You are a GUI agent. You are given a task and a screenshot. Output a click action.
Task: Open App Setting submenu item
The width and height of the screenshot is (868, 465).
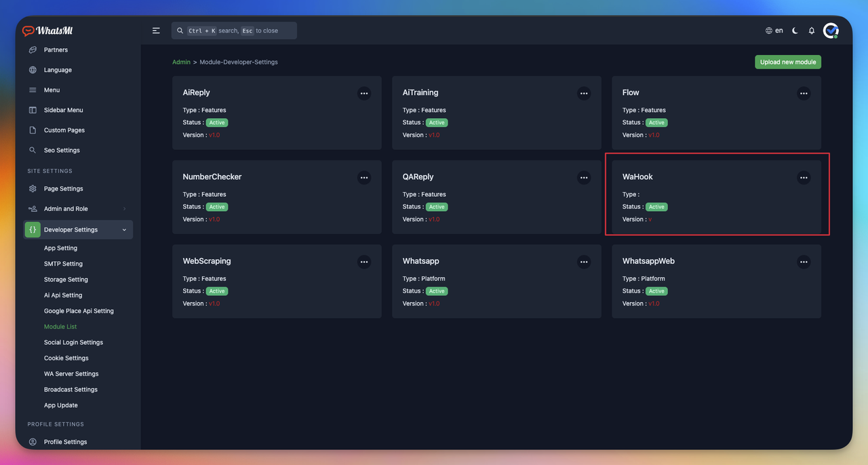pos(60,248)
